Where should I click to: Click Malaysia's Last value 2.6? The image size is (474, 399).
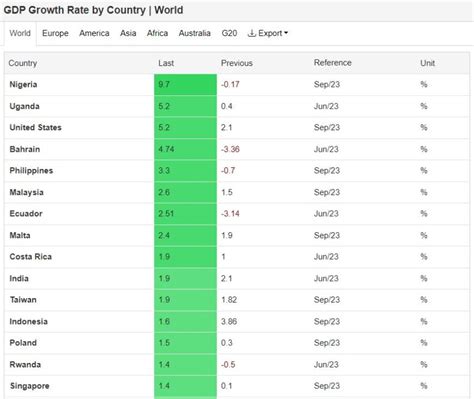164,192
